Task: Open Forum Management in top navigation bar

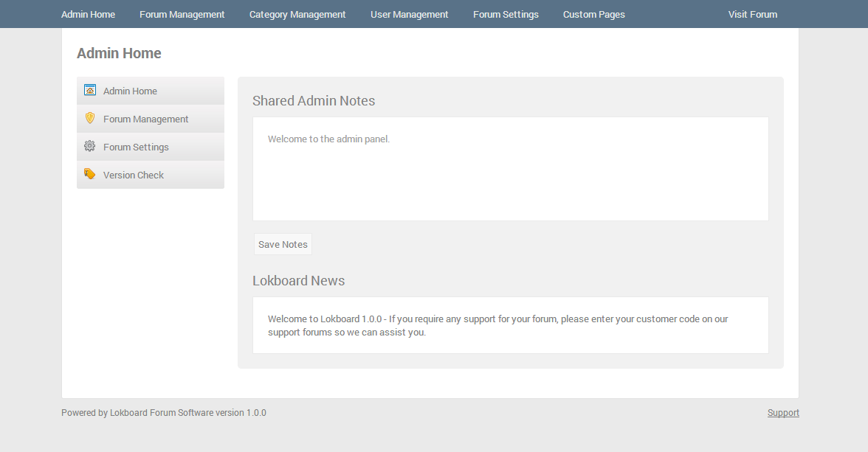Action: 182,15
